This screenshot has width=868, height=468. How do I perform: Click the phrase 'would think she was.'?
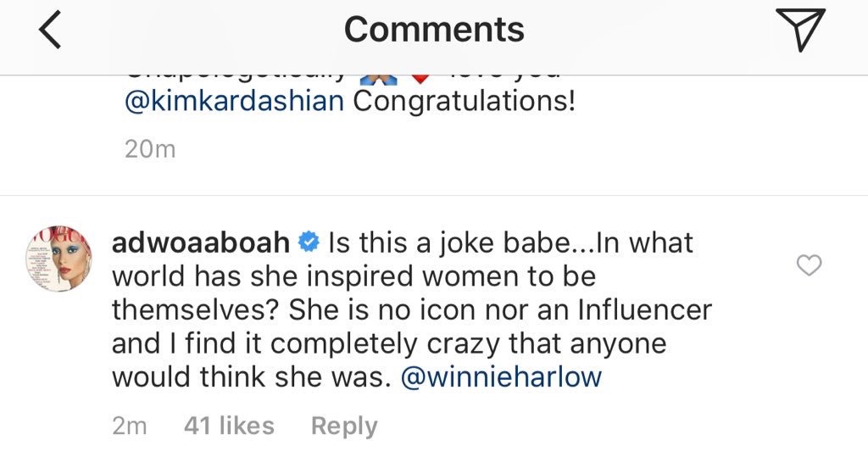pos(252,377)
